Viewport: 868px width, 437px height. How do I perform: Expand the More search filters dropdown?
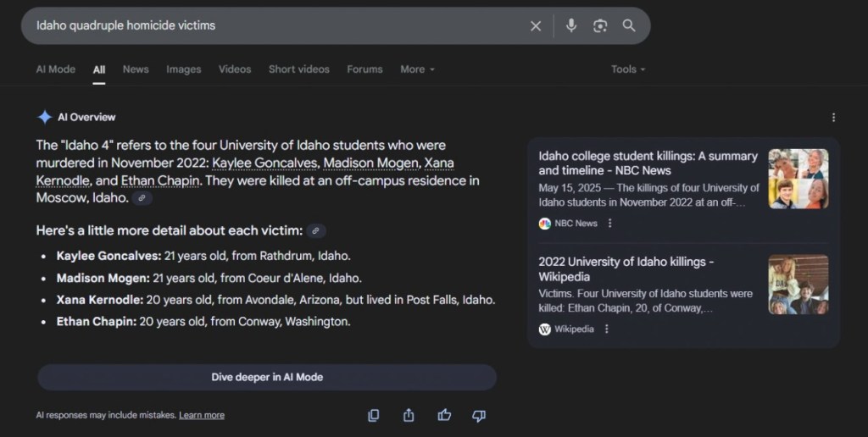417,69
